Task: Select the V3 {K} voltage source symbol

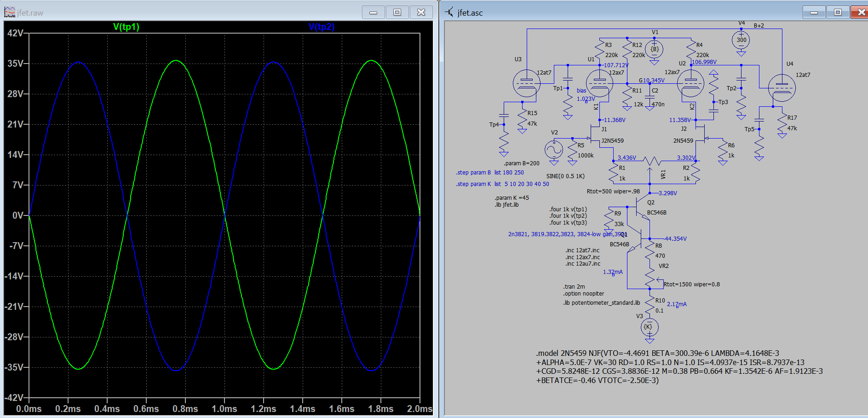Action: point(650,327)
